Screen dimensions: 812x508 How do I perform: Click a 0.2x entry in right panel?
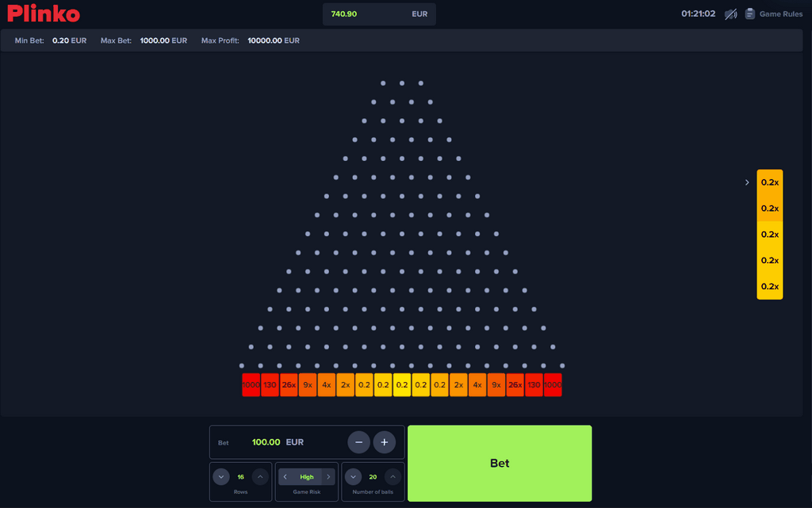click(x=769, y=181)
